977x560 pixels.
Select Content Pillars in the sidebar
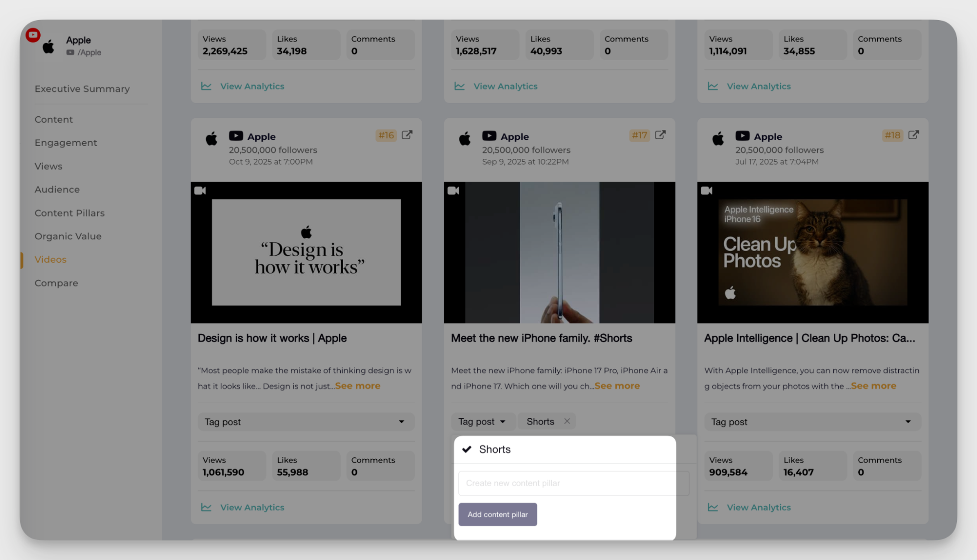point(69,213)
